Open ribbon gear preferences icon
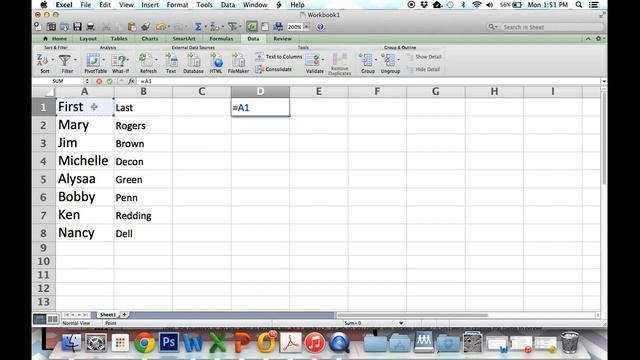Image resolution: width=640 pixels, height=360 pixels. point(598,38)
